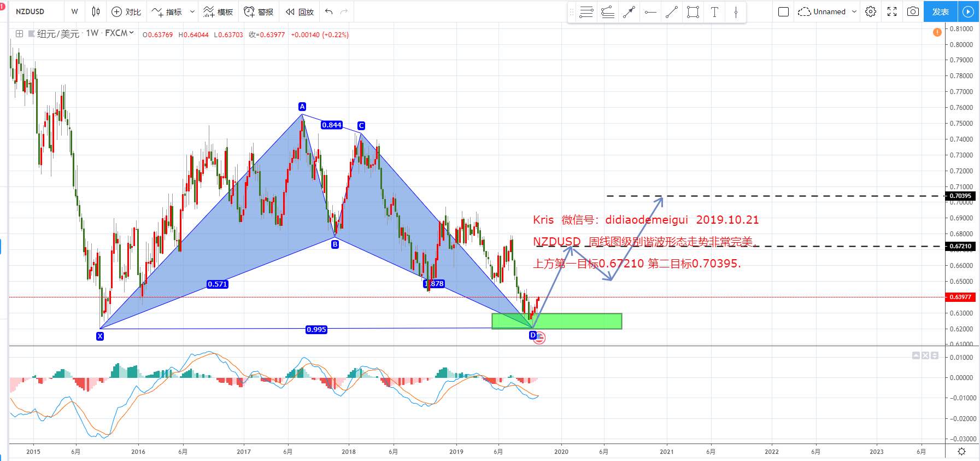Select the trend-based Fib extension tool
980x461 pixels.
(x=608, y=12)
